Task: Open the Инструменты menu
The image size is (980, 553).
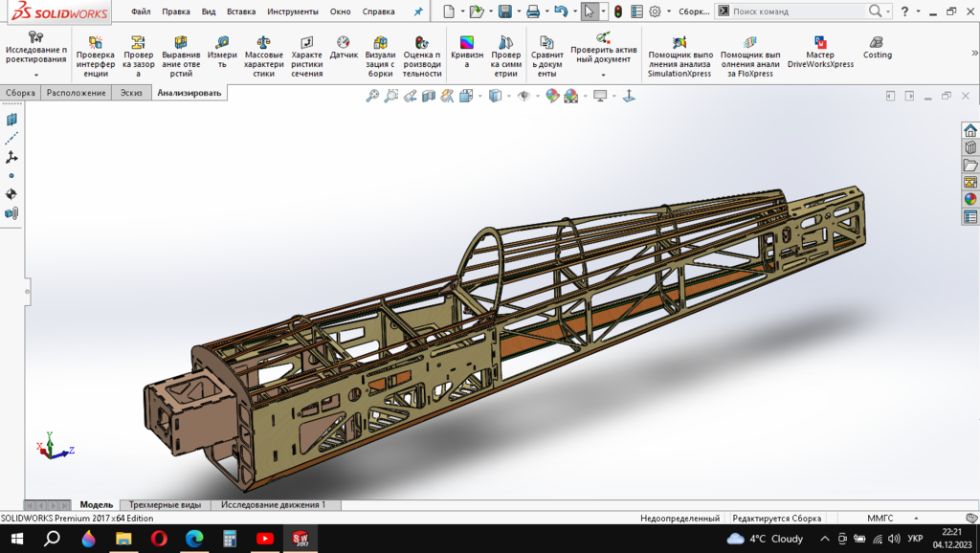Action: [x=293, y=11]
